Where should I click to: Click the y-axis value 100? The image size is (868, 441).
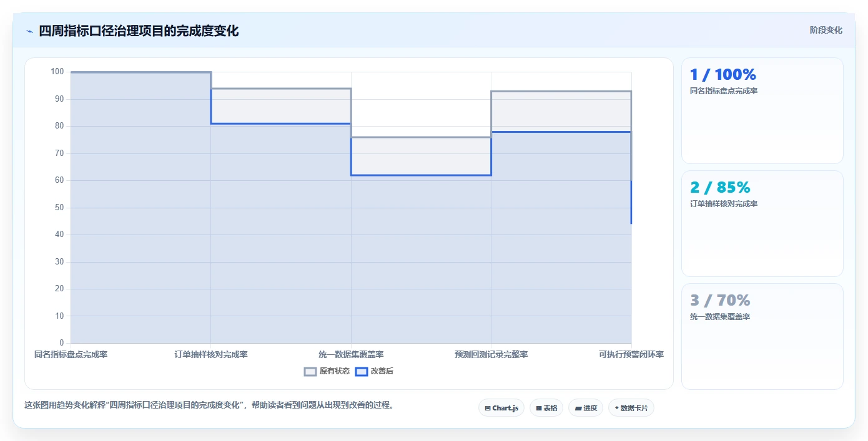click(x=57, y=72)
